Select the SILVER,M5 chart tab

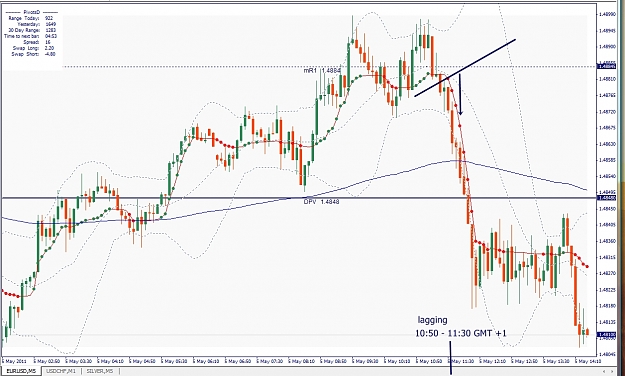[99, 371]
